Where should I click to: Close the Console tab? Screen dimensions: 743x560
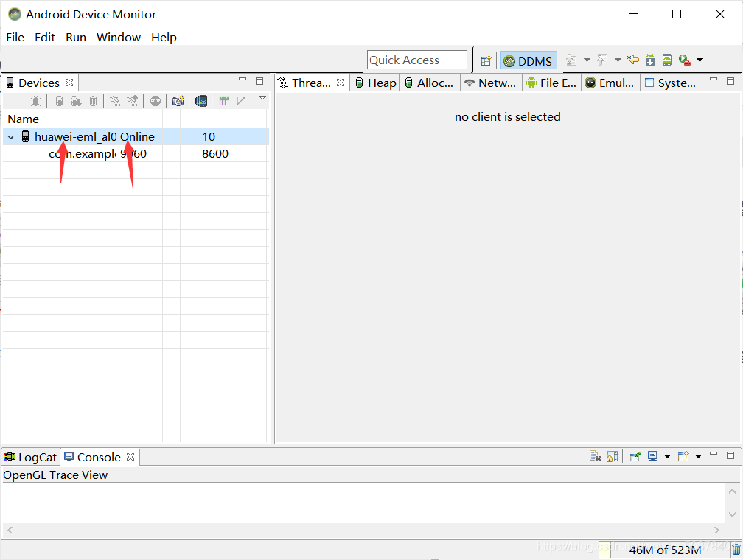130,457
